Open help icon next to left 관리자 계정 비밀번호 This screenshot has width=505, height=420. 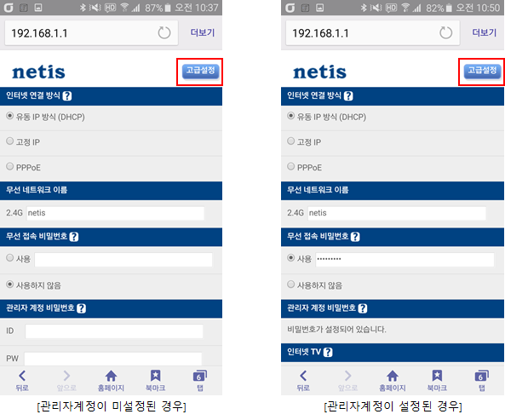pos(81,308)
